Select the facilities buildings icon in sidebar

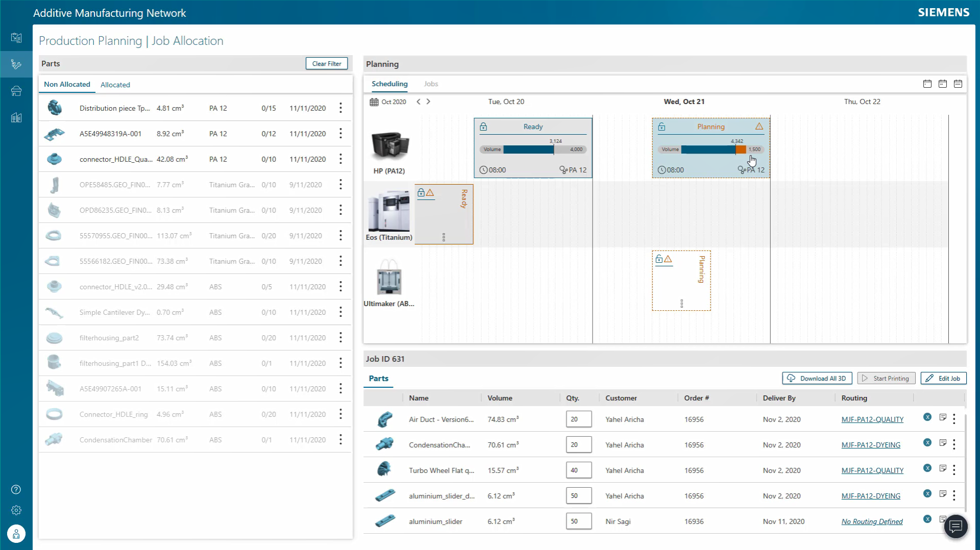pyautogui.click(x=16, y=118)
